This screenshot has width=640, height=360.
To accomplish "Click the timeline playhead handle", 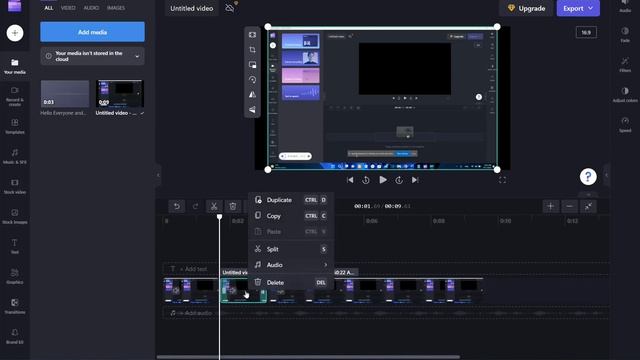I will [220, 217].
